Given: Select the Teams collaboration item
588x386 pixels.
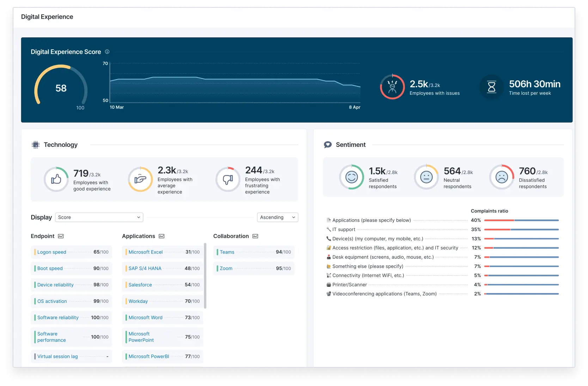Looking at the screenshot, I should (254, 252).
